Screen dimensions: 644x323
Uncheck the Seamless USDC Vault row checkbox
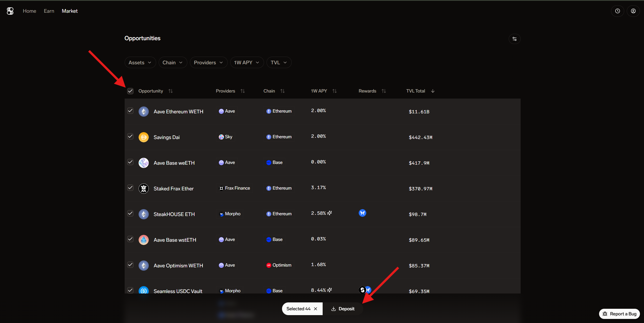[130, 290]
